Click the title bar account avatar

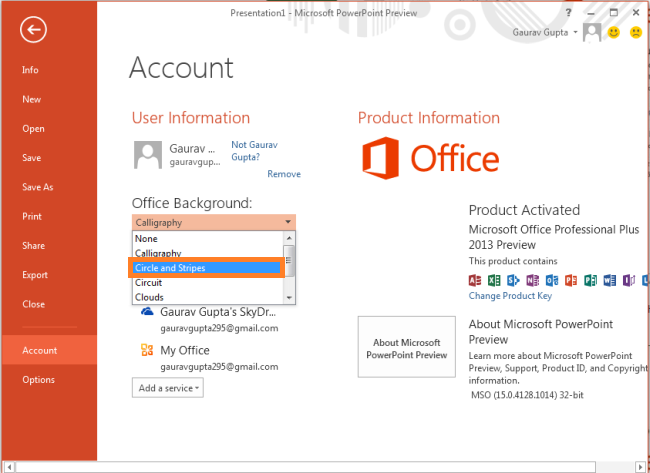point(592,32)
